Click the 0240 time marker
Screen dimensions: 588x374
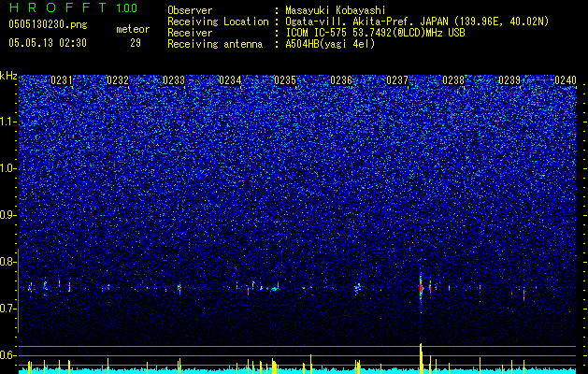point(566,80)
